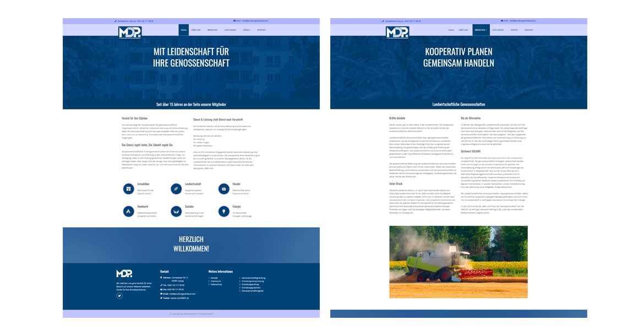
Task: Expand Service in the homepage navigation
Action: coord(247,30)
